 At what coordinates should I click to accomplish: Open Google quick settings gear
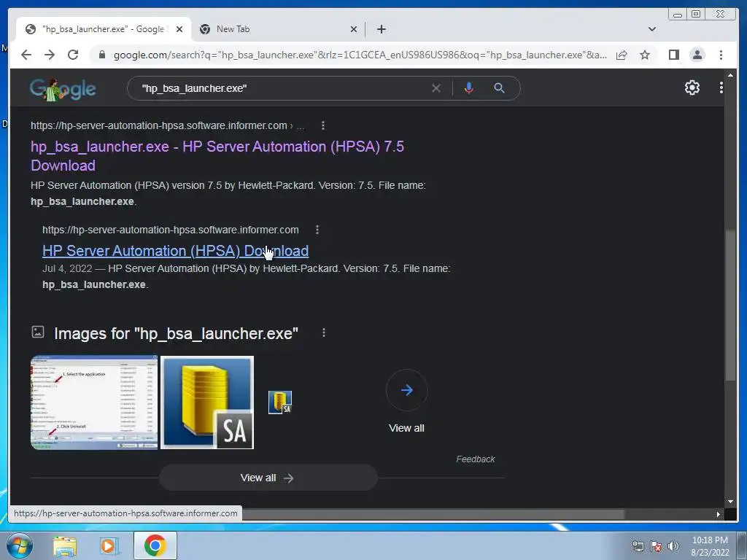coord(692,87)
